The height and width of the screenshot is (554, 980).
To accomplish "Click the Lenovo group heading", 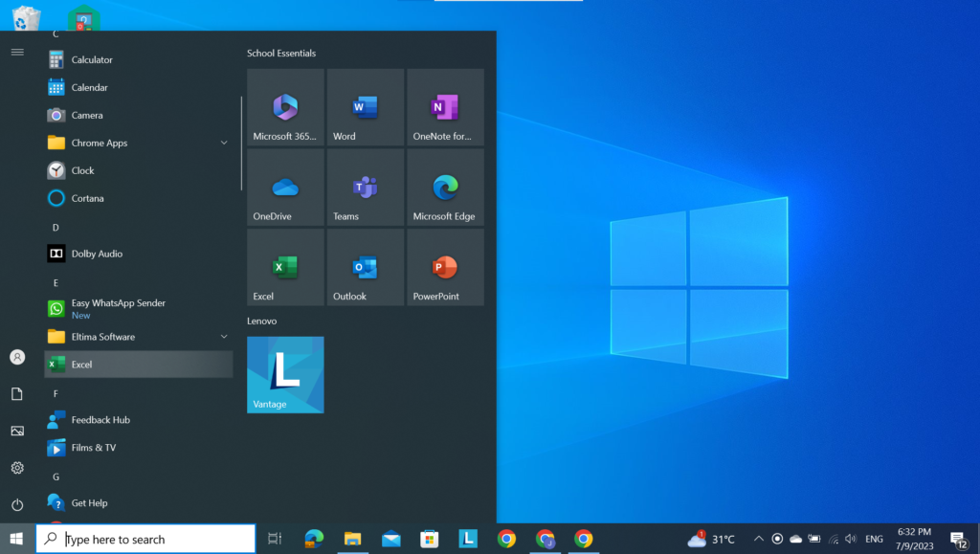I will tap(262, 321).
